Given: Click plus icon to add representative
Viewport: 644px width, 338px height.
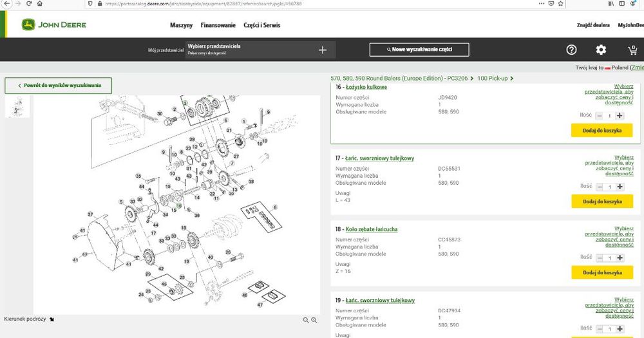Looking at the screenshot, I should tap(323, 50).
